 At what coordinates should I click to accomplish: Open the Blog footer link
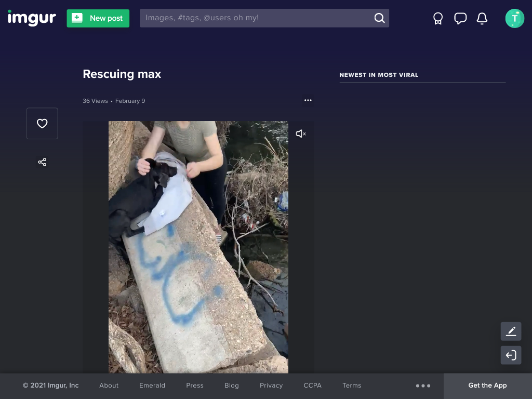pos(231,385)
